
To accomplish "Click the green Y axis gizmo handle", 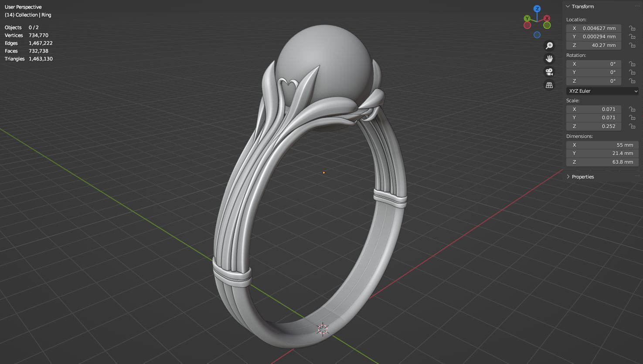I will (x=527, y=18).
